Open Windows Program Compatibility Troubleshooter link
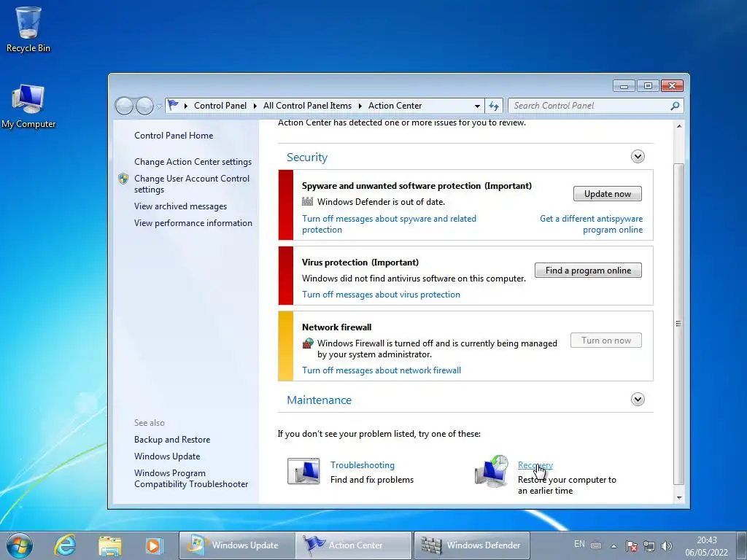747x560 pixels. pyautogui.click(x=191, y=478)
